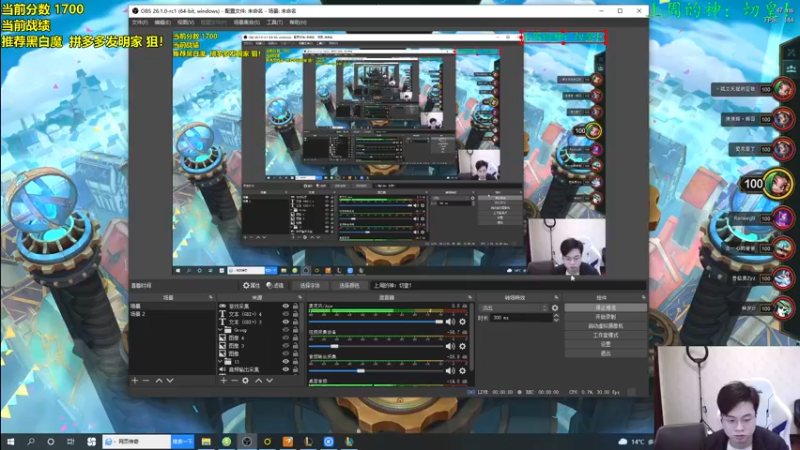Undock the Scenes panel with float icon

211,297
